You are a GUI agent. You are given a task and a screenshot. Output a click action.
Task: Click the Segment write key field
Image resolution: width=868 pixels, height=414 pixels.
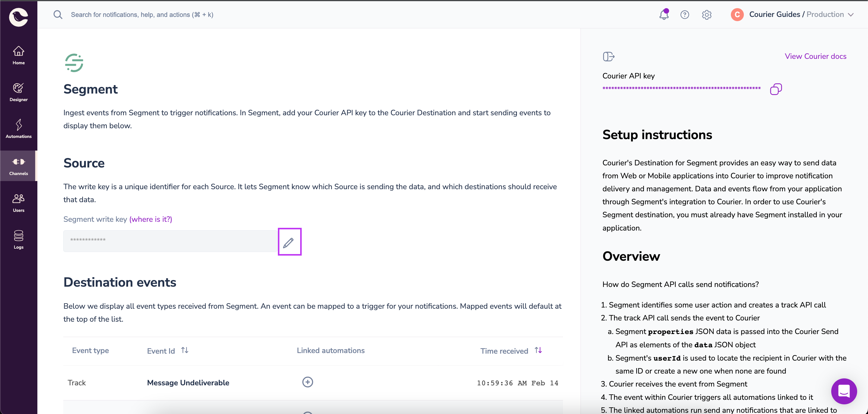click(x=171, y=241)
